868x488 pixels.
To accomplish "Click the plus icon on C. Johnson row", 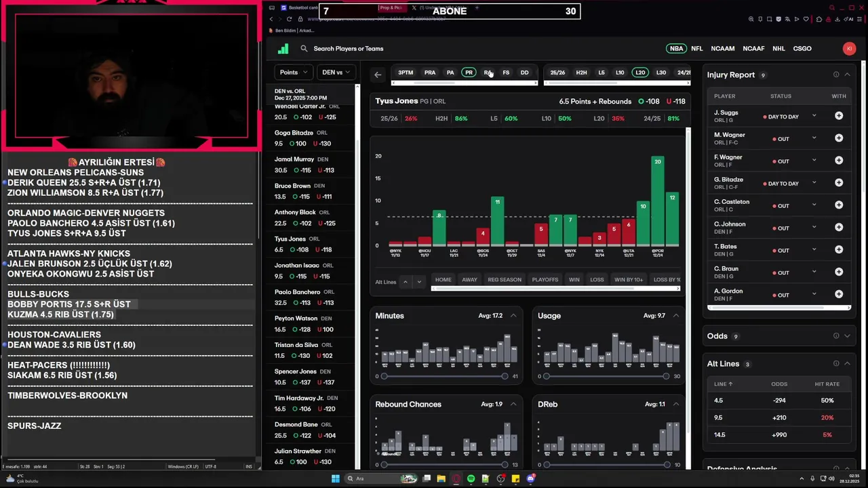I will pos(839,228).
